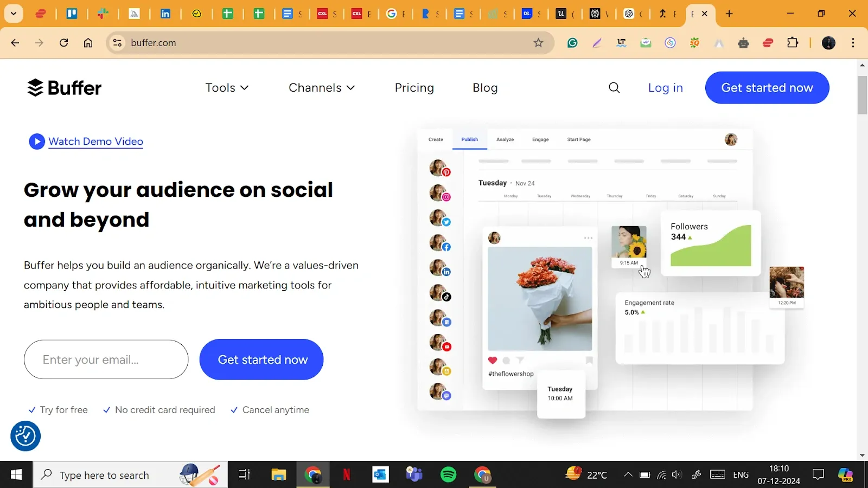Go to browser home page
868x488 pixels.
tap(88, 43)
